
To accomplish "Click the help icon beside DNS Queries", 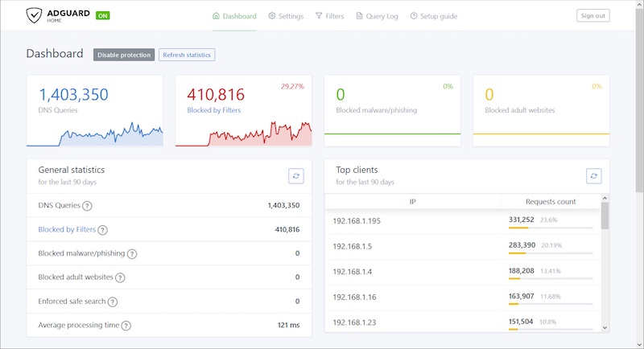I will pyautogui.click(x=87, y=206).
